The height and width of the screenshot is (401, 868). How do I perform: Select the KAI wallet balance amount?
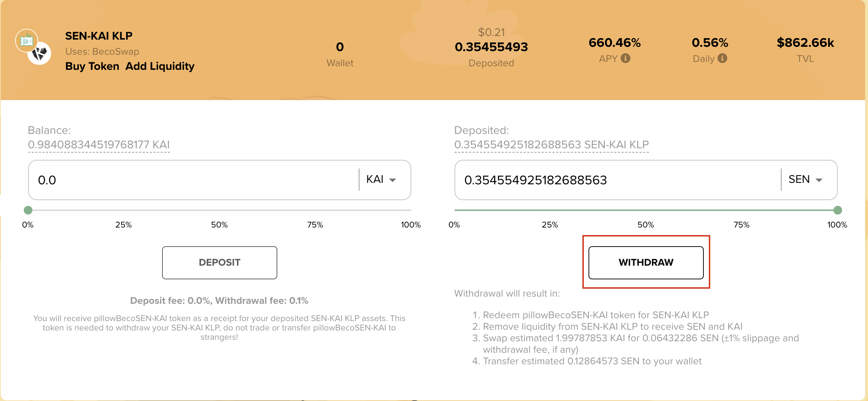pyautogui.click(x=99, y=145)
